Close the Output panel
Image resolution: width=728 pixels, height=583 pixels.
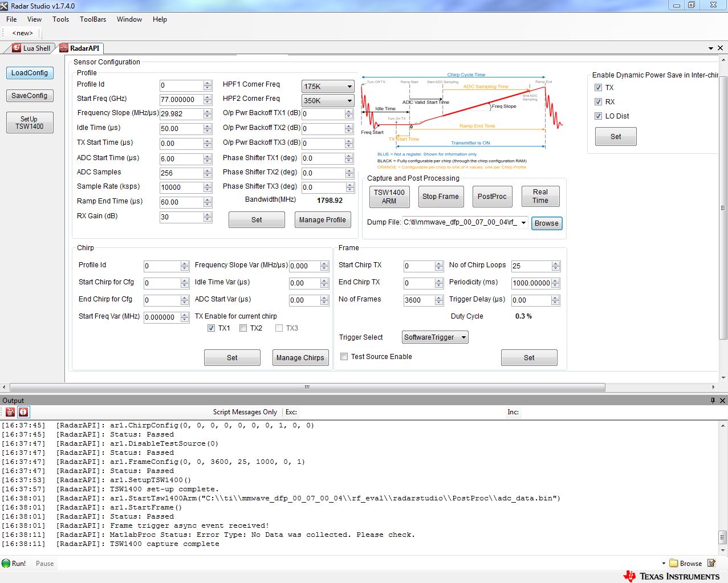tap(722, 401)
